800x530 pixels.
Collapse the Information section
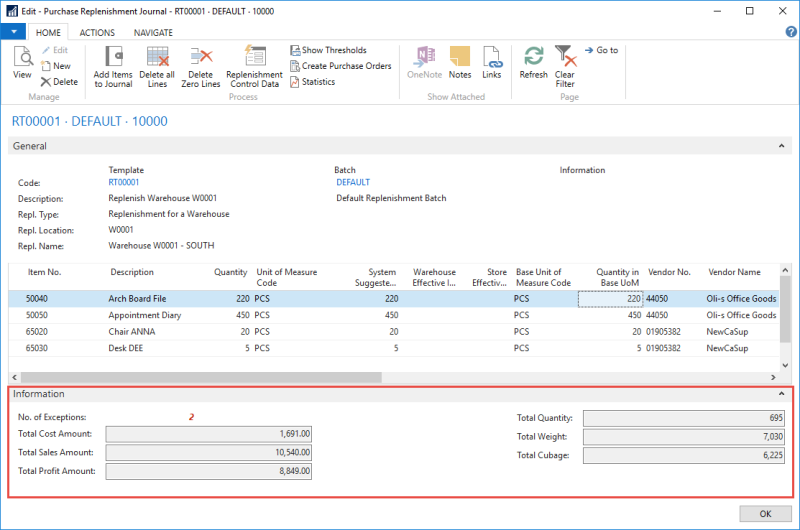click(x=781, y=394)
